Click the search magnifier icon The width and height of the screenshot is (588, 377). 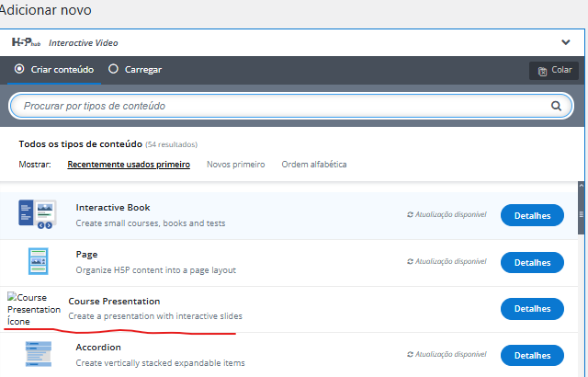click(556, 106)
